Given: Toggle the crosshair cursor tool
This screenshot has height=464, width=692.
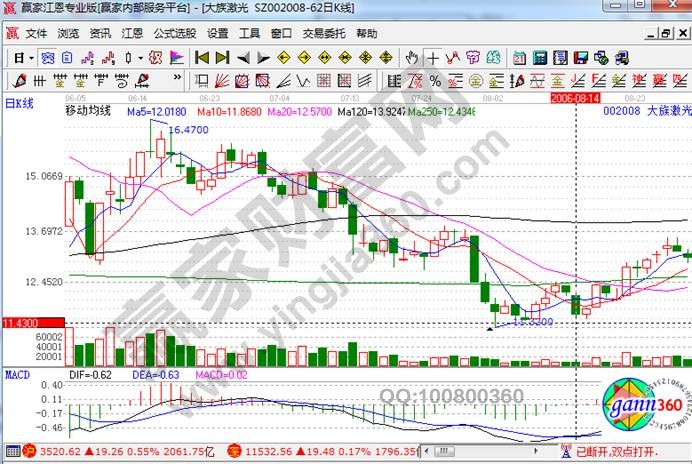Looking at the screenshot, I should point(433,57).
